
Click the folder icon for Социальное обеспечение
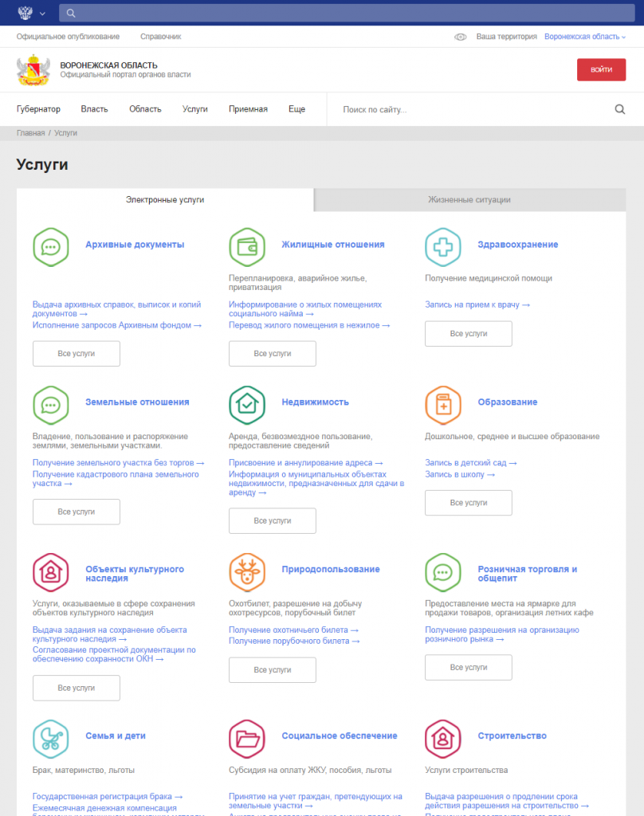point(247,739)
